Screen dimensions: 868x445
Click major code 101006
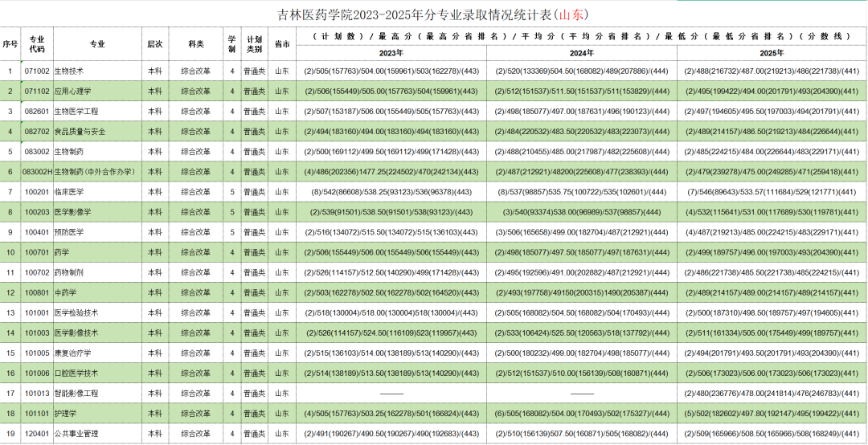click(x=37, y=373)
